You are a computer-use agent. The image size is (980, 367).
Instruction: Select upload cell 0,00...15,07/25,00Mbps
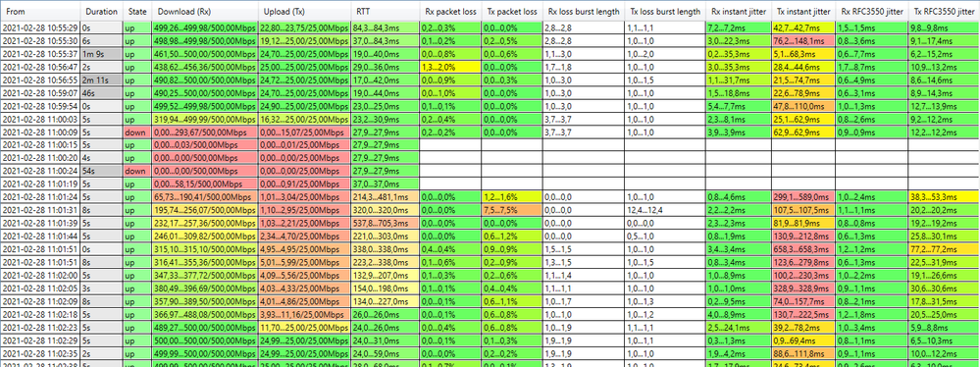[x=305, y=132]
